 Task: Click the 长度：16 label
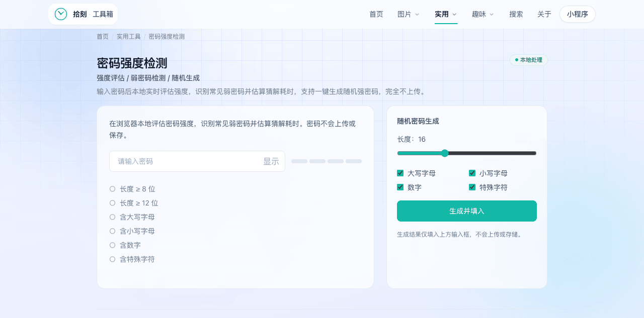(x=412, y=139)
